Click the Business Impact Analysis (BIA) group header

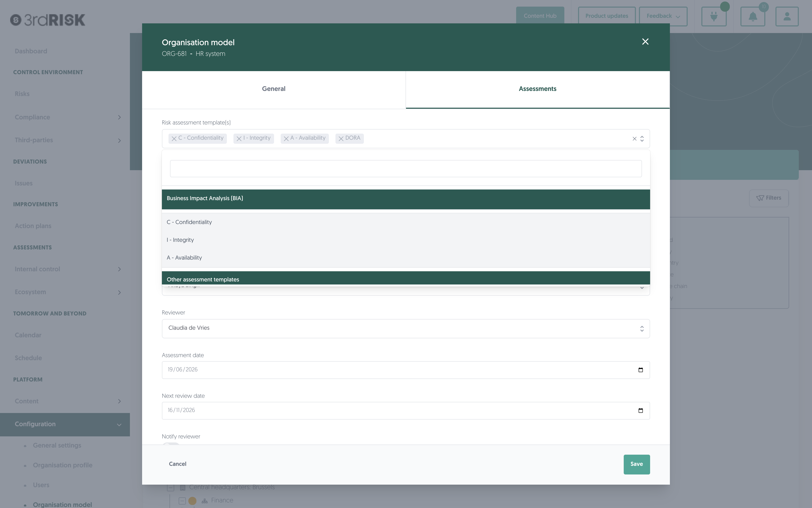pos(406,199)
